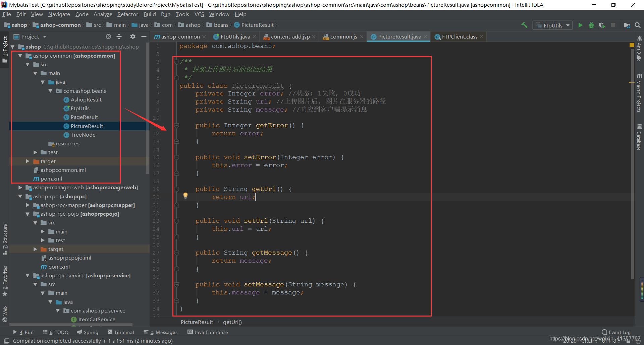The height and width of the screenshot is (345, 644).
Task: Open Event Log in status bar
Action: click(616, 332)
